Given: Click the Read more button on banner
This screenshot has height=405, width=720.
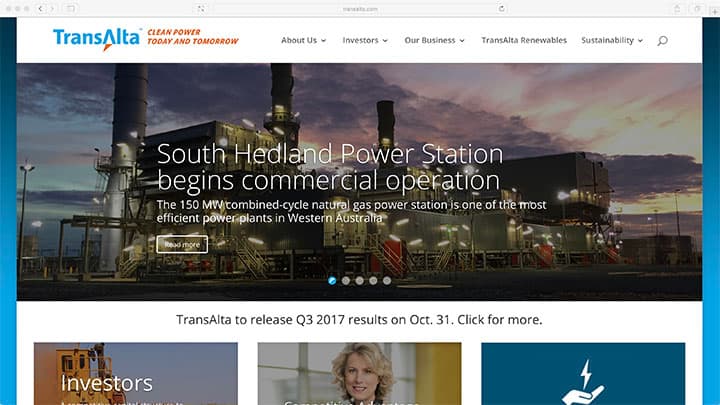Looking at the screenshot, I should [x=182, y=244].
